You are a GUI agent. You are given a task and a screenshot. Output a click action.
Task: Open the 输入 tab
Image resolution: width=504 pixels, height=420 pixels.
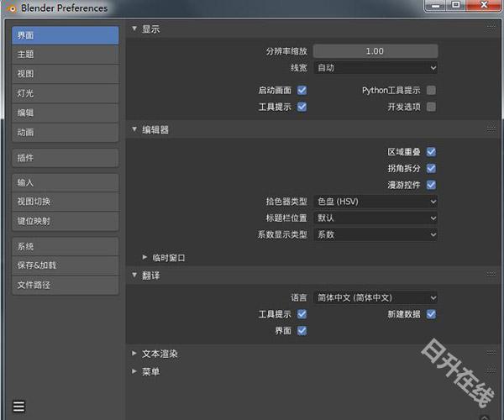point(66,183)
